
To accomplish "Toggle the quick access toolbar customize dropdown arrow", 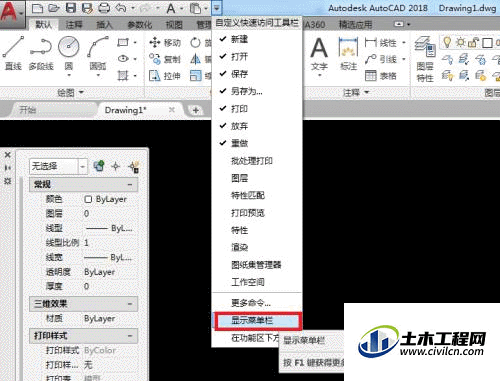I will pyautogui.click(x=217, y=8).
